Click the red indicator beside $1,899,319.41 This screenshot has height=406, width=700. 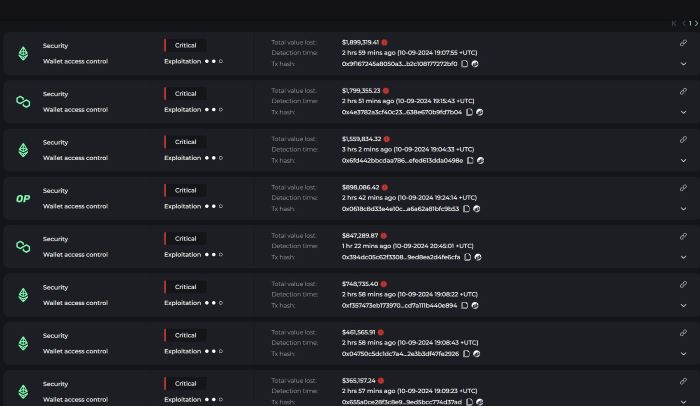[384, 42]
